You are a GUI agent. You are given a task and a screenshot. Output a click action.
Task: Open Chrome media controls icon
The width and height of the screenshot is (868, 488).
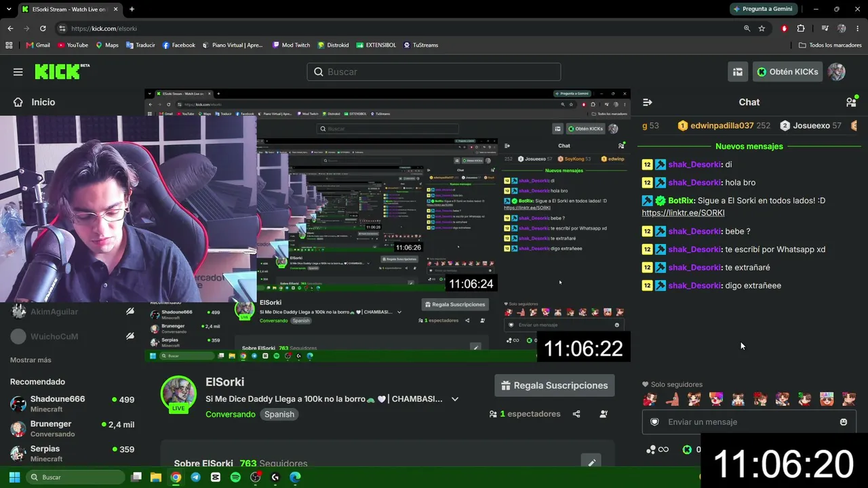[825, 28]
